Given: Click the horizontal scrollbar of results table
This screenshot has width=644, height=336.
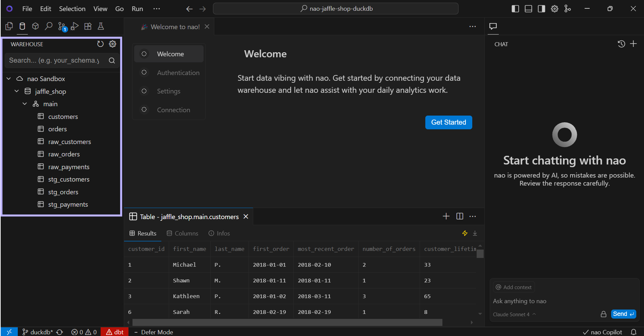Looking at the screenshot, I should click(x=287, y=322).
